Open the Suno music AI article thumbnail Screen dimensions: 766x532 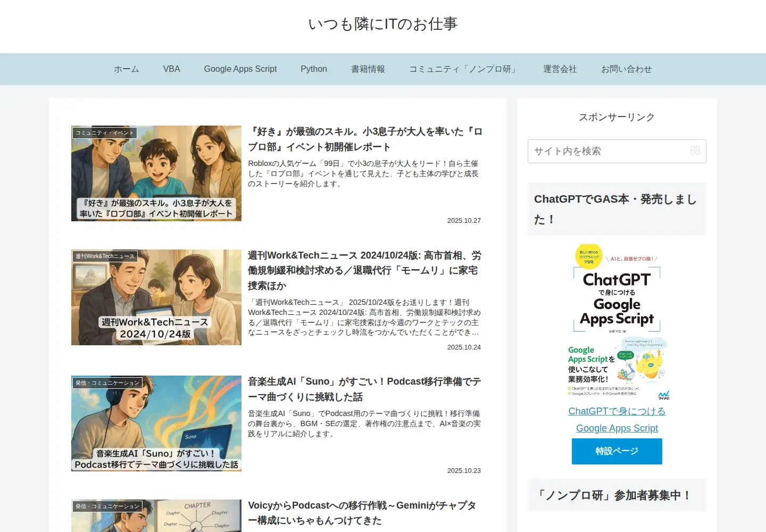point(156,423)
